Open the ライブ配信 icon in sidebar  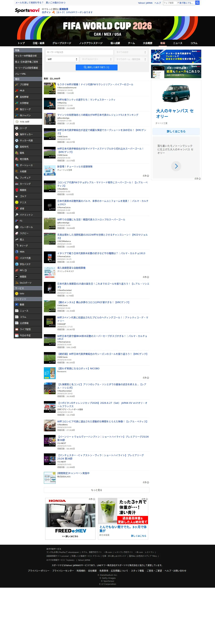17,329
